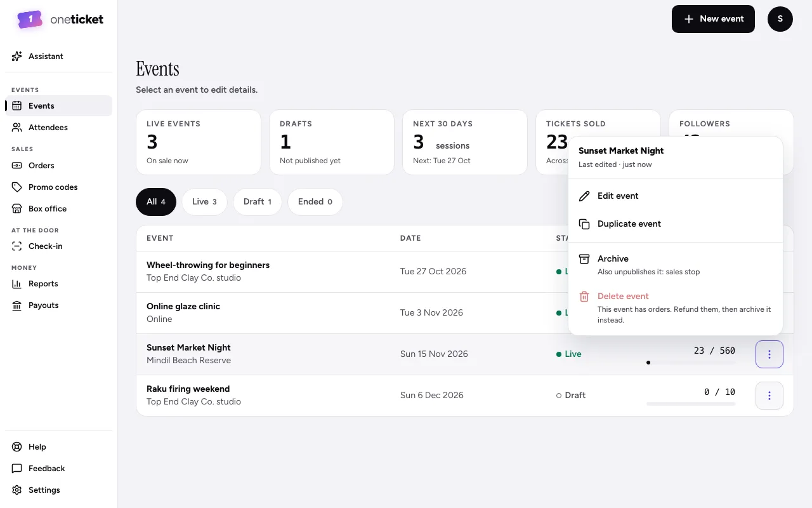Screen dimensions: 812x508
Task: Open the S account avatar menu
Action: pyautogui.click(x=780, y=19)
